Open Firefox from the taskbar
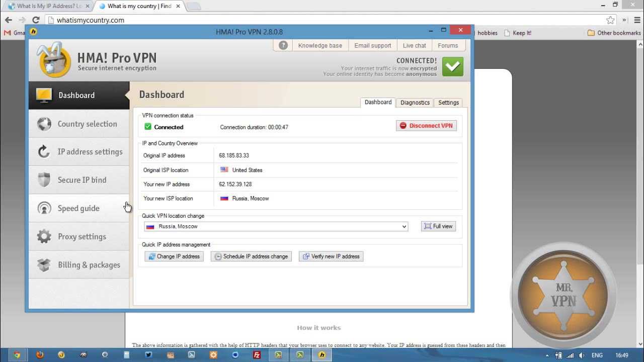 tap(40, 354)
